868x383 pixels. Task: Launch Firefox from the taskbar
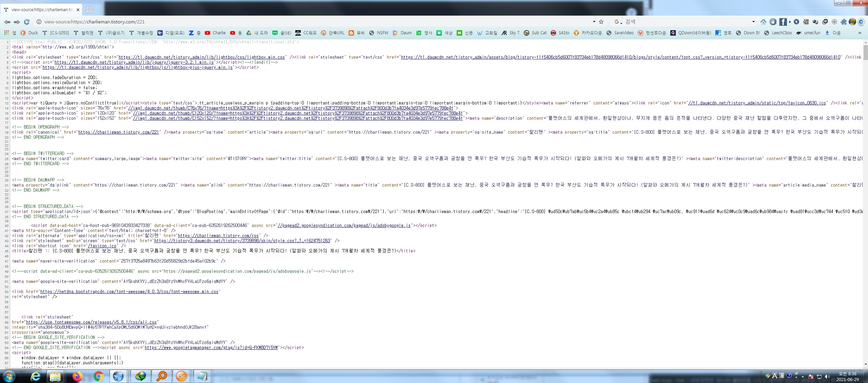(x=78, y=376)
